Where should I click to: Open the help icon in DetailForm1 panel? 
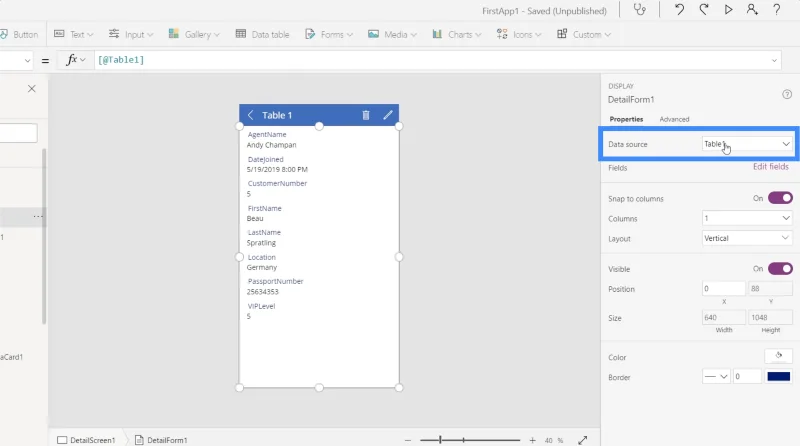coord(787,94)
